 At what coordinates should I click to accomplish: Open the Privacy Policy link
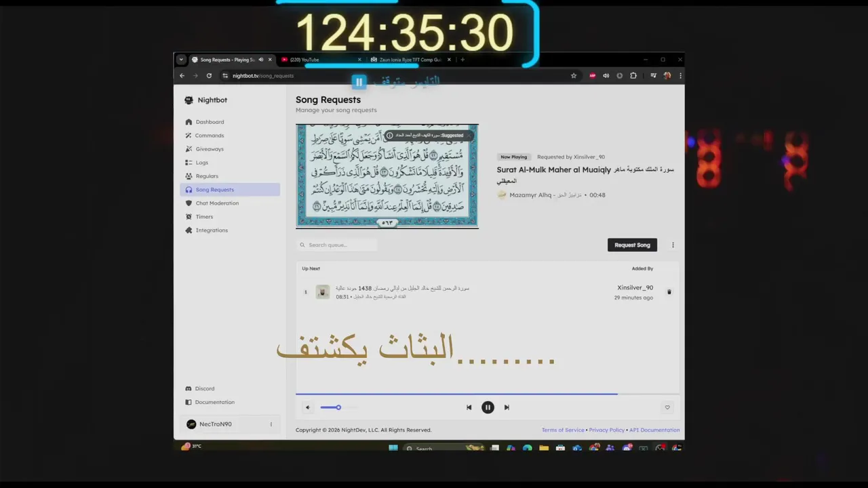[607, 430]
